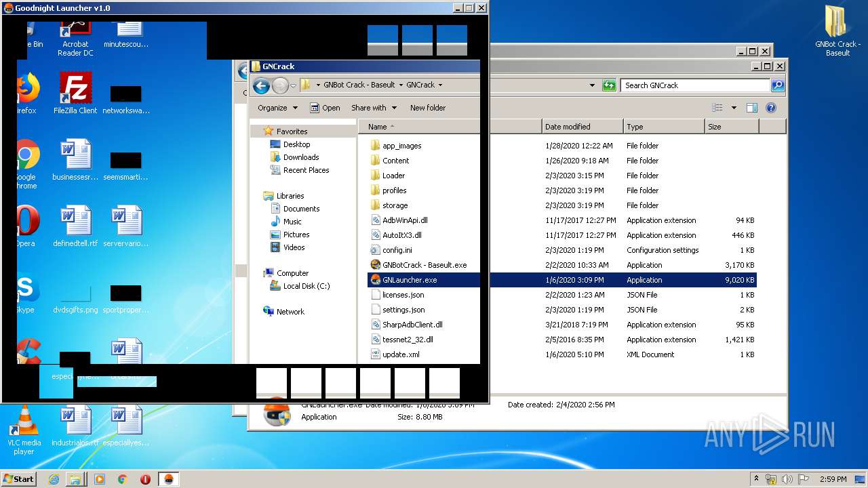Click the system clock showing 2:59 PM
Image resolution: width=868 pixels, height=488 pixels.
tap(835, 479)
